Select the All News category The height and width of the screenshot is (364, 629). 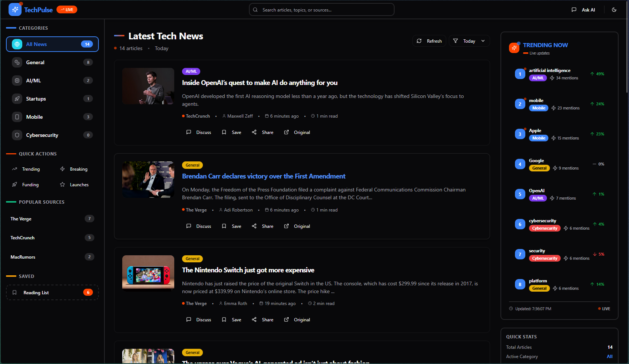tap(52, 44)
